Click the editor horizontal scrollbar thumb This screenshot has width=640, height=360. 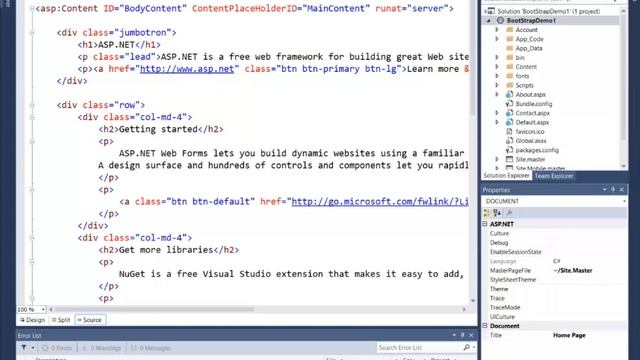point(154,309)
